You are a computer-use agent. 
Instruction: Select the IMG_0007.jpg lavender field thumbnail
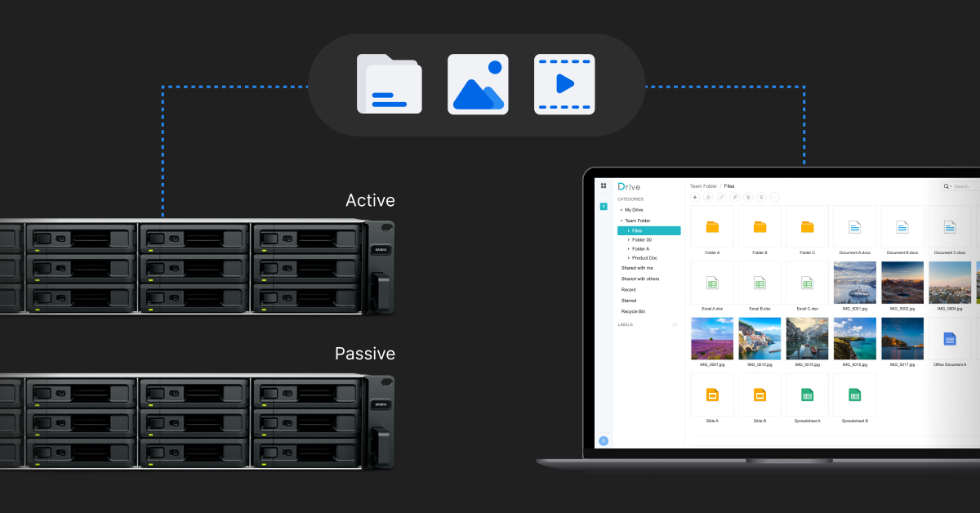[711, 339]
